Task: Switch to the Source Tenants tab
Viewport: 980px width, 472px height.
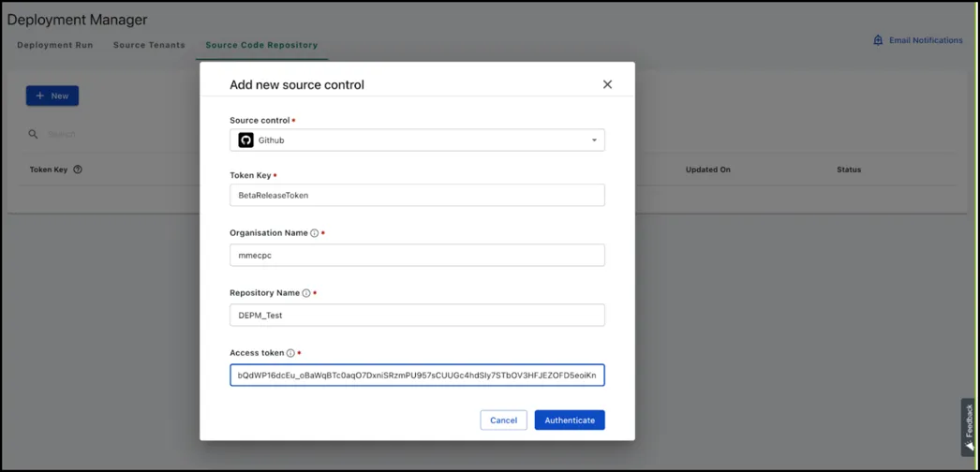Action: 149,45
